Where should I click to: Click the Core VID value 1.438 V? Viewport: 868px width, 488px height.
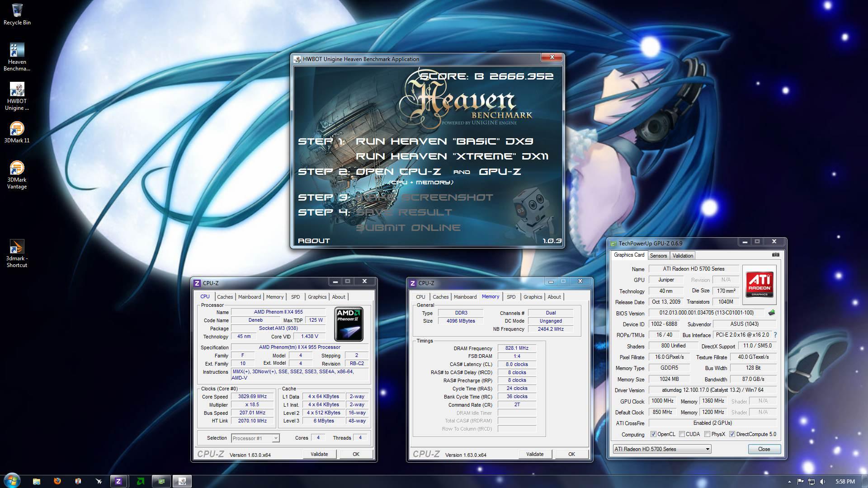[310, 336]
